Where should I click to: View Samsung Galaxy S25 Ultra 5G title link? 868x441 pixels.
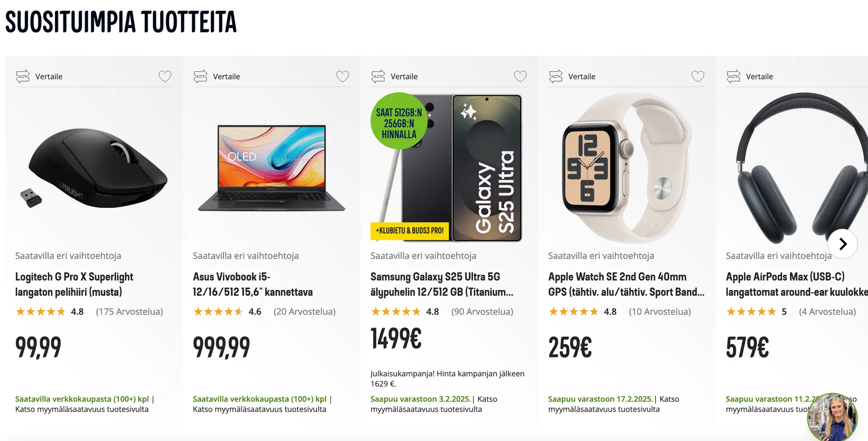[442, 284]
